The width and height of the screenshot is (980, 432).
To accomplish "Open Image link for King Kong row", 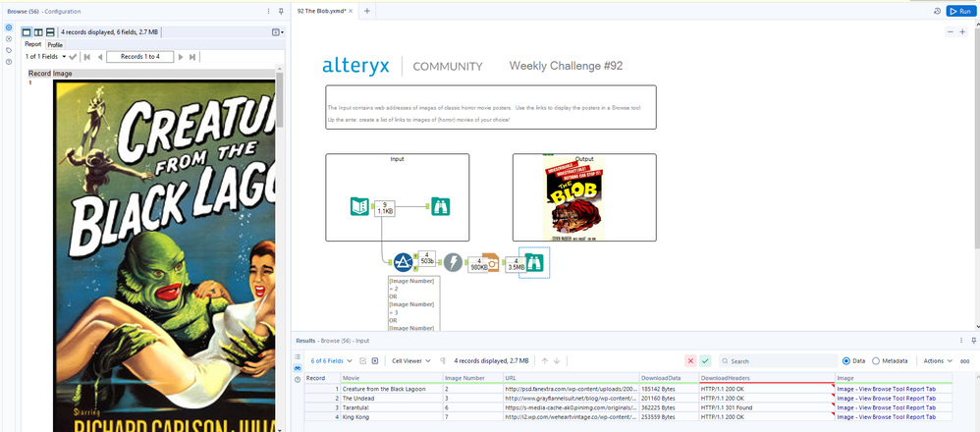I will [887, 417].
